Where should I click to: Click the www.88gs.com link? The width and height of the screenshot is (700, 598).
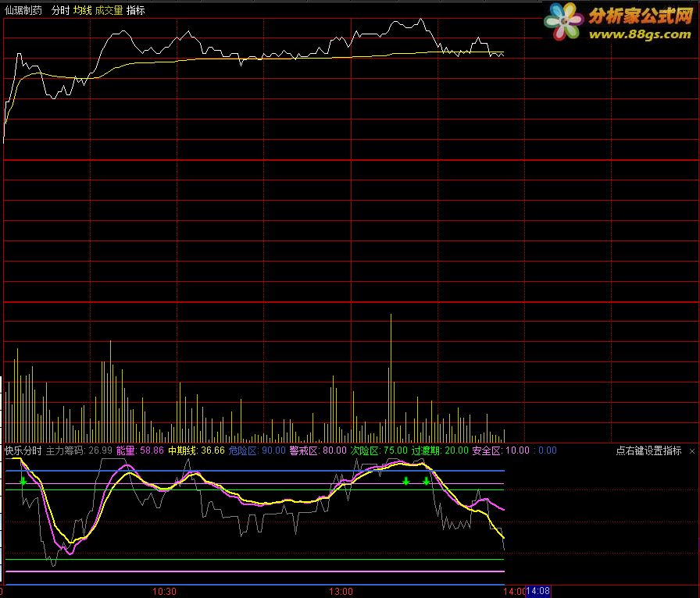point(640,34)
